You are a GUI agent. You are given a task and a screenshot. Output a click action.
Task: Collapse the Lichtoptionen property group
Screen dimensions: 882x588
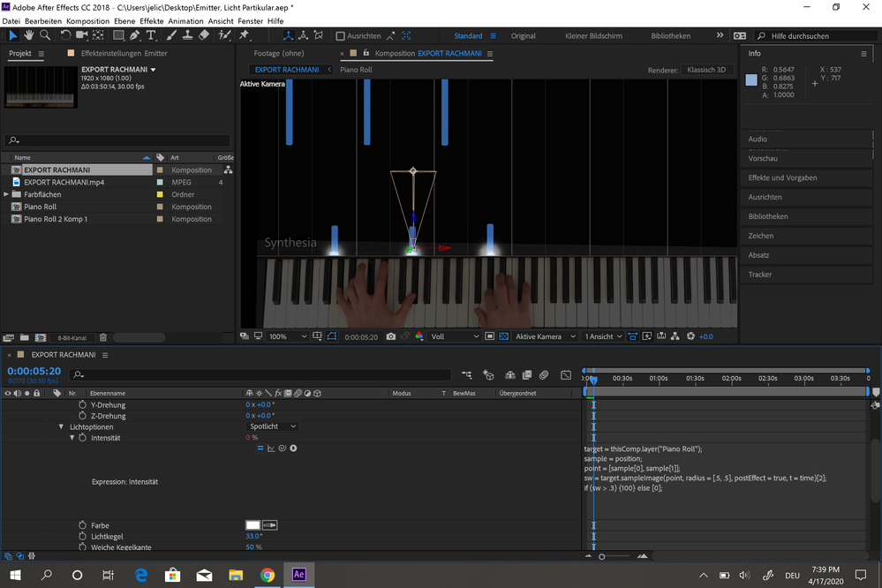[62, 426]
